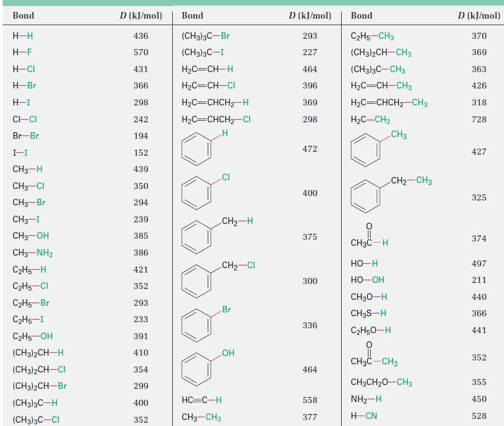504x426 pixels.
Task: Click the value 728 for H2C=CH2
Action: click(x=479, y=120)
